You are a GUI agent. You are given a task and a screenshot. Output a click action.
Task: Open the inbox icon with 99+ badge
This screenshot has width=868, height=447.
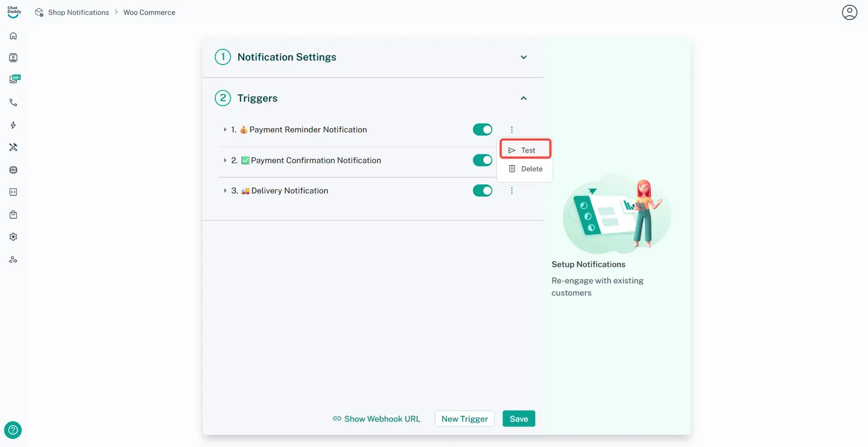[14, 79]
